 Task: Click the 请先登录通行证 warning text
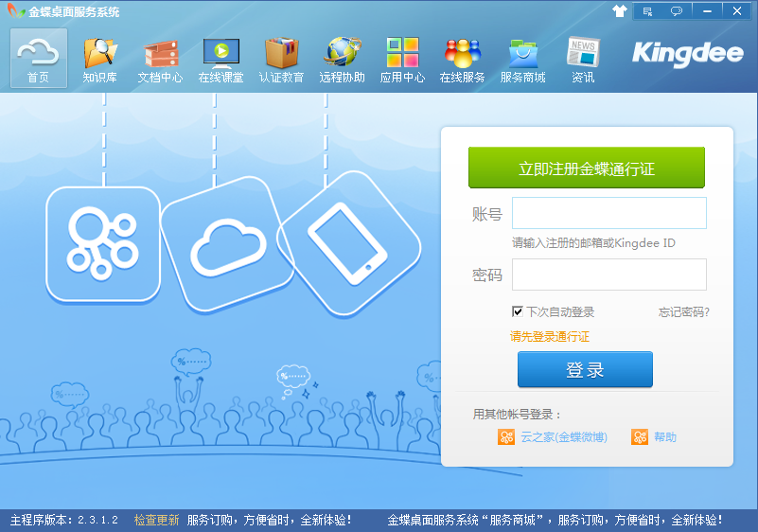(x=550, y=337)
